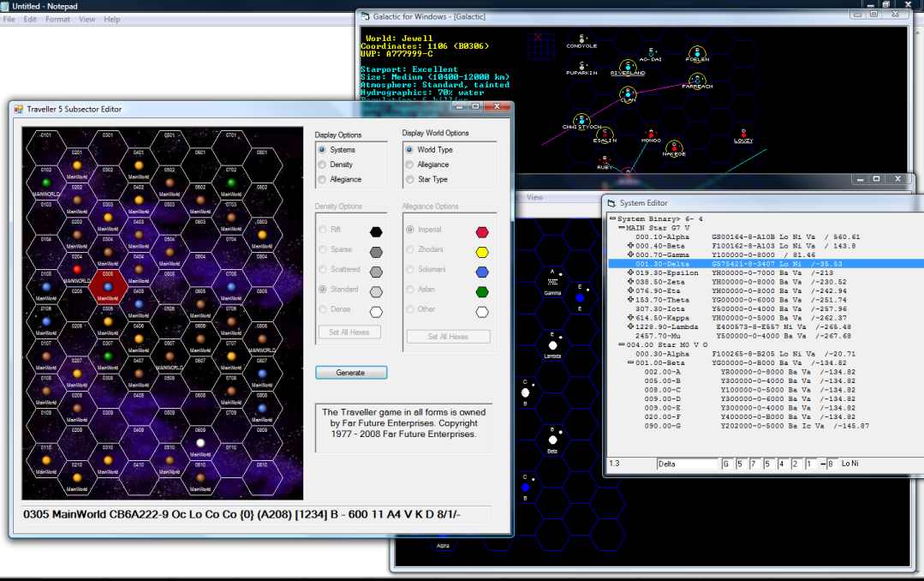Click the blue world in hex 0405
The height and width of the screenshot is (581, 924).
click(x=139, y=304)
